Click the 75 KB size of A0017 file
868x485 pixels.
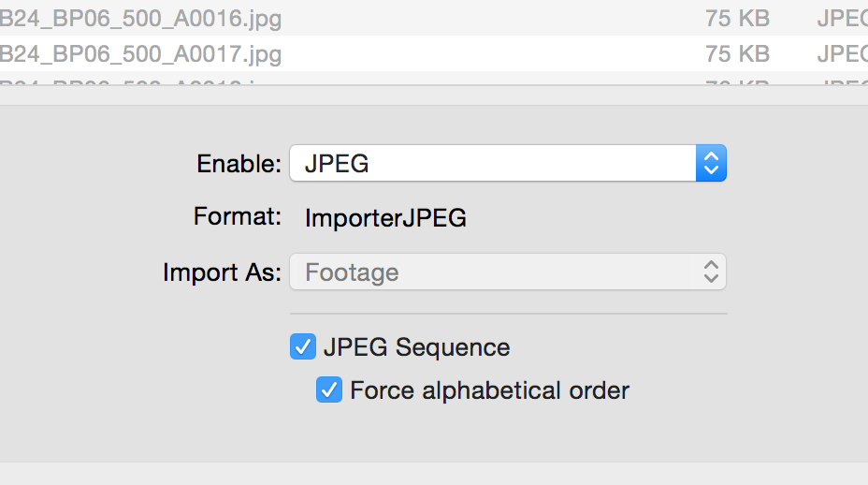[737, 53]
